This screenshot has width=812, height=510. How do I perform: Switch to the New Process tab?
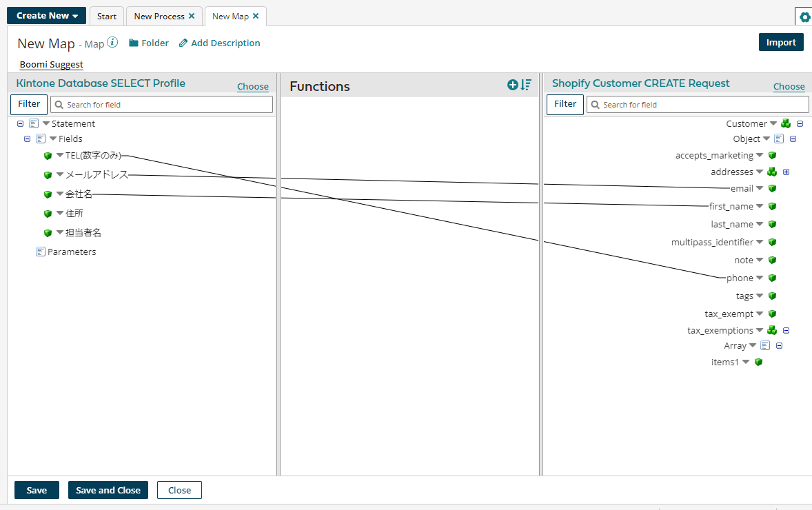(159, 16)
